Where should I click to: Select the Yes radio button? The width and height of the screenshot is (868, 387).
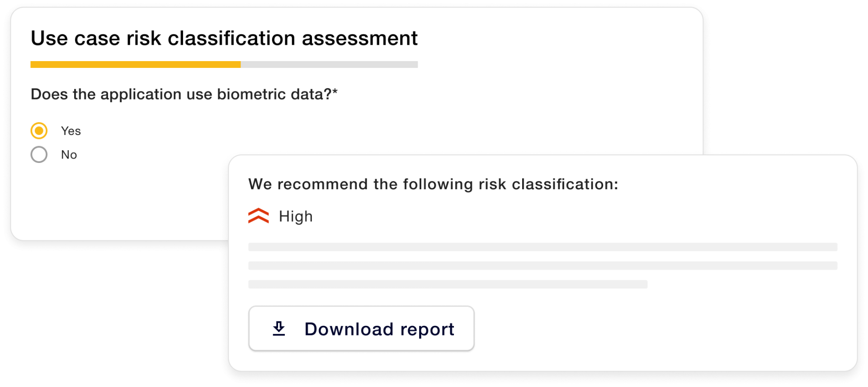(x=39, y=131)
